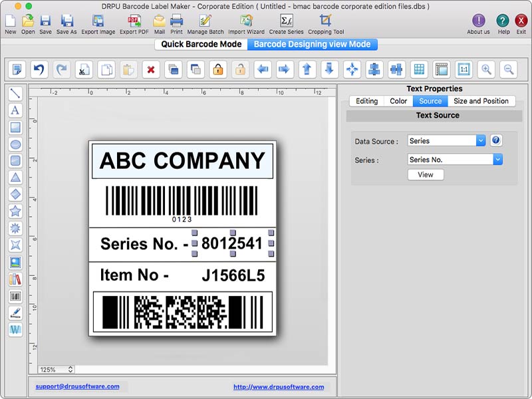Select the 'Item No -' label text

pyautogui.click(x=134, y=275)
